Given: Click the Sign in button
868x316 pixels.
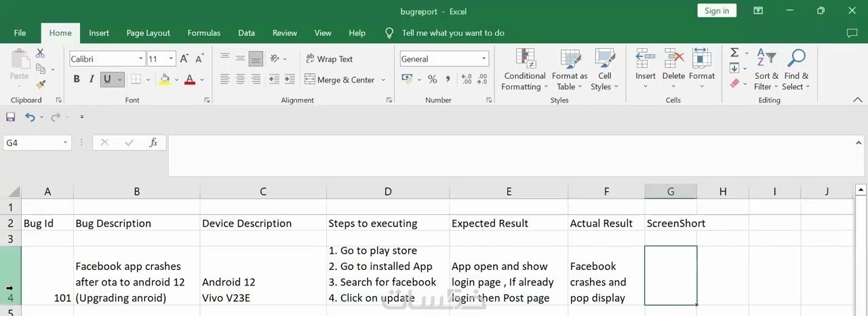Looking at the screenshot, I should [717, 11].
